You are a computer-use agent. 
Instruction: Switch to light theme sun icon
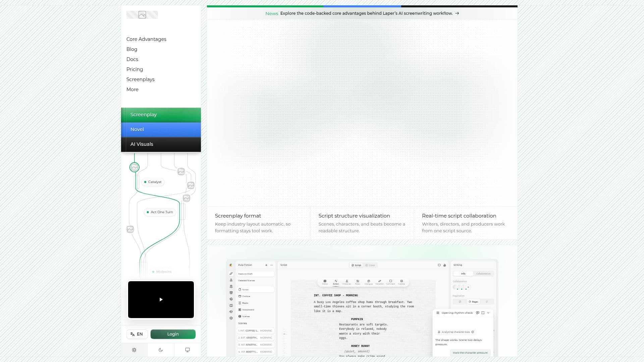[134, 350]
